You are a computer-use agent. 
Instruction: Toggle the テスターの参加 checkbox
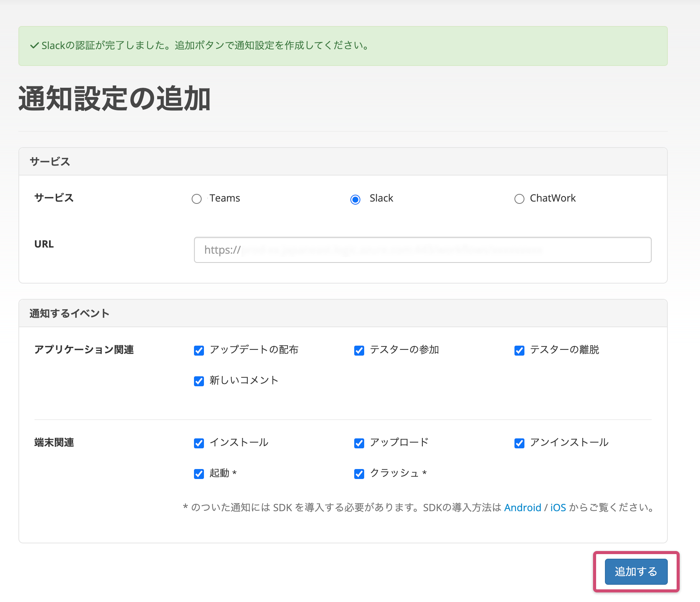coord(359,351)
